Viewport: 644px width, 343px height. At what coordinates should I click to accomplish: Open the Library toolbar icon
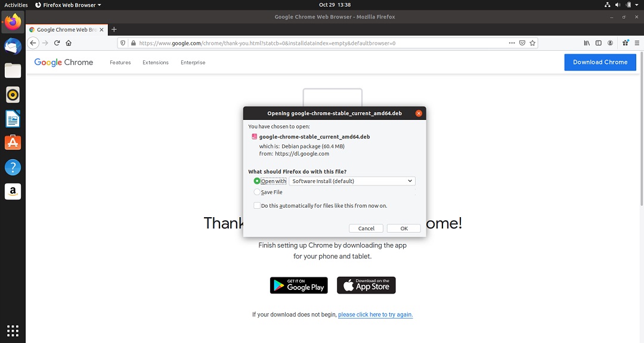(587, 43)
